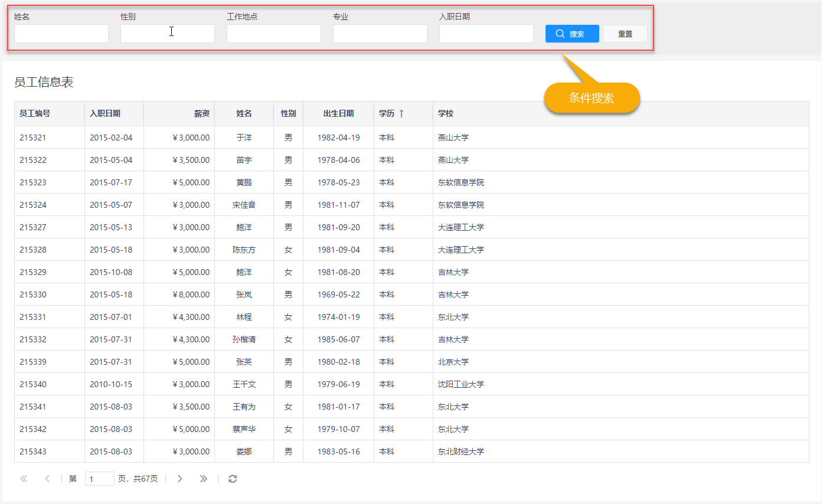Click the school 北京大学
823x504 pixels.
click(x=453, y=362)
